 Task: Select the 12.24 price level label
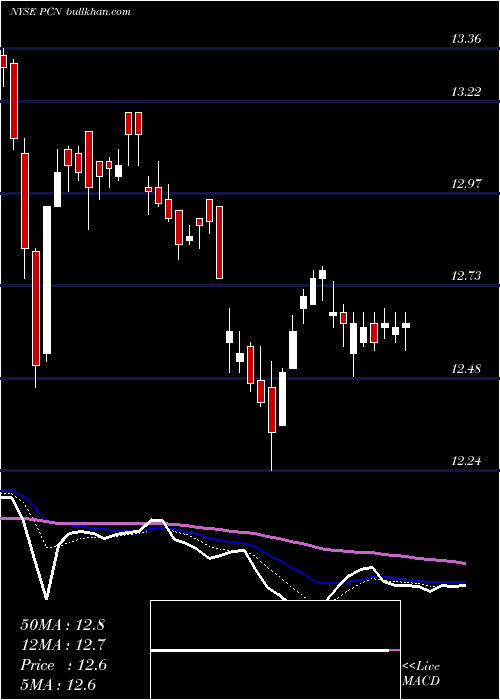point(466,461)
